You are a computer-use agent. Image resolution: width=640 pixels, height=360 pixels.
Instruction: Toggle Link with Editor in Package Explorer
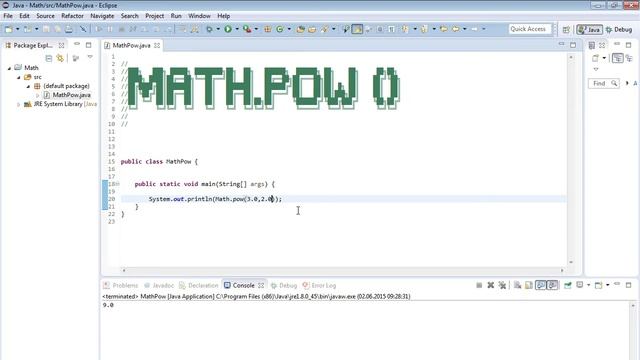pos(60,58)
